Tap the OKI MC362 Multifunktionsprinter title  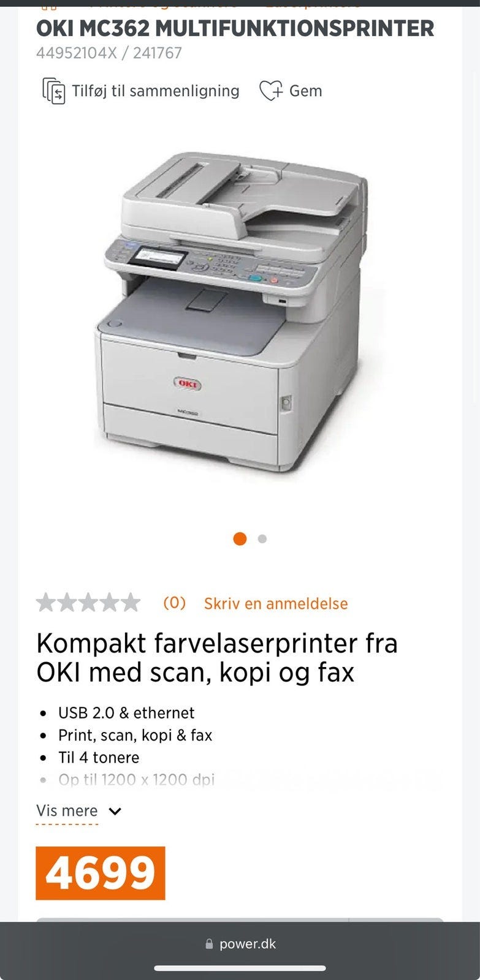235,28
